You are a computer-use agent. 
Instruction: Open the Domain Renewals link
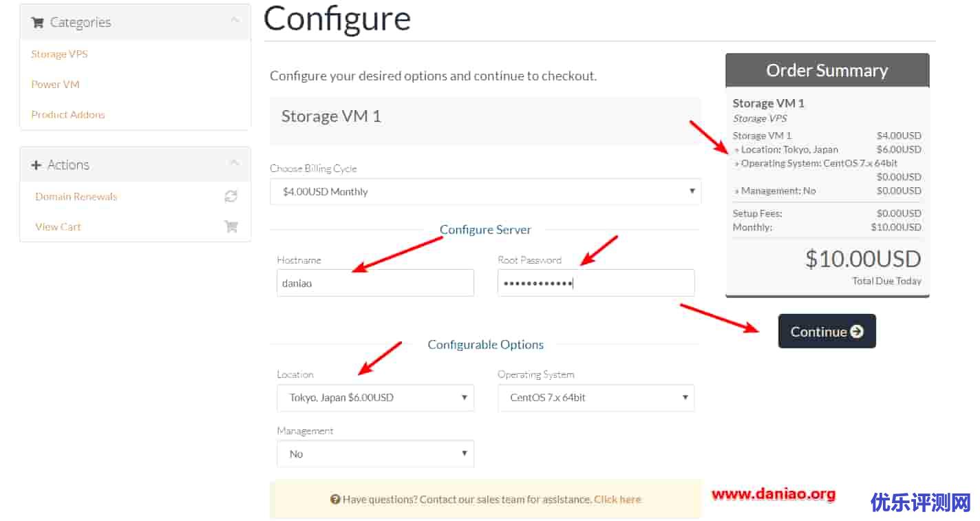[x=76, y=197]
